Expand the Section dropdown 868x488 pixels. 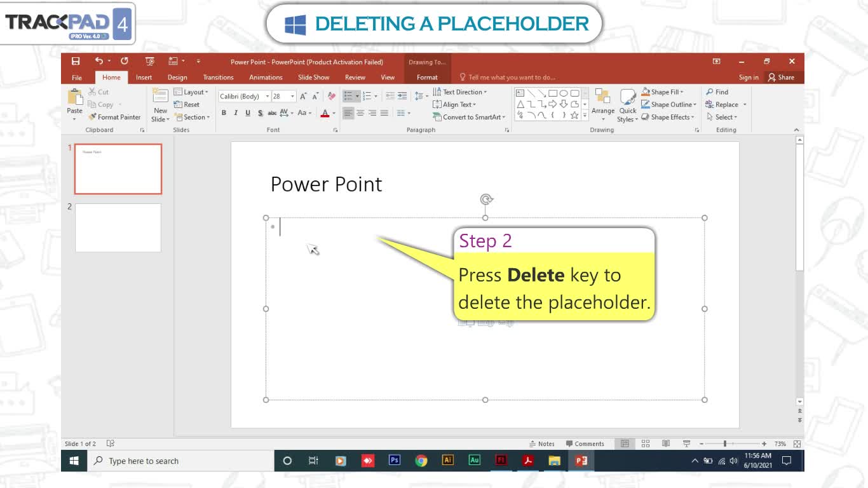pyautogui.click(x=192, y=117)
